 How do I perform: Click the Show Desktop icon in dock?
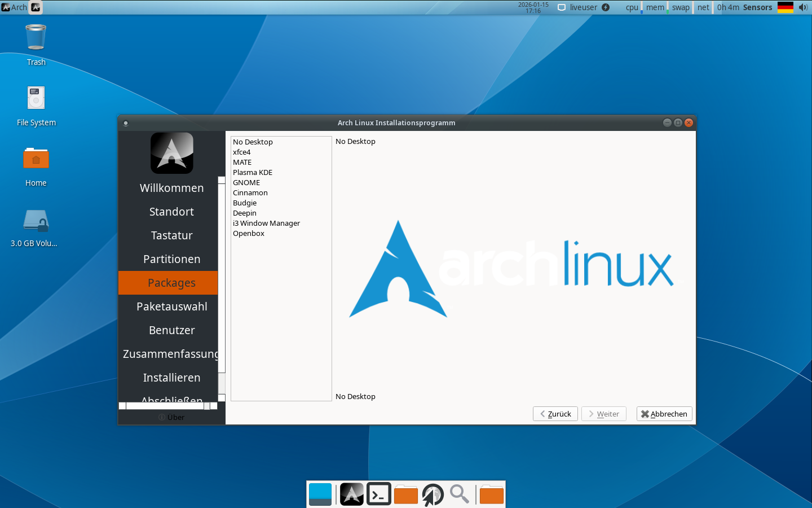pos(320,494)
